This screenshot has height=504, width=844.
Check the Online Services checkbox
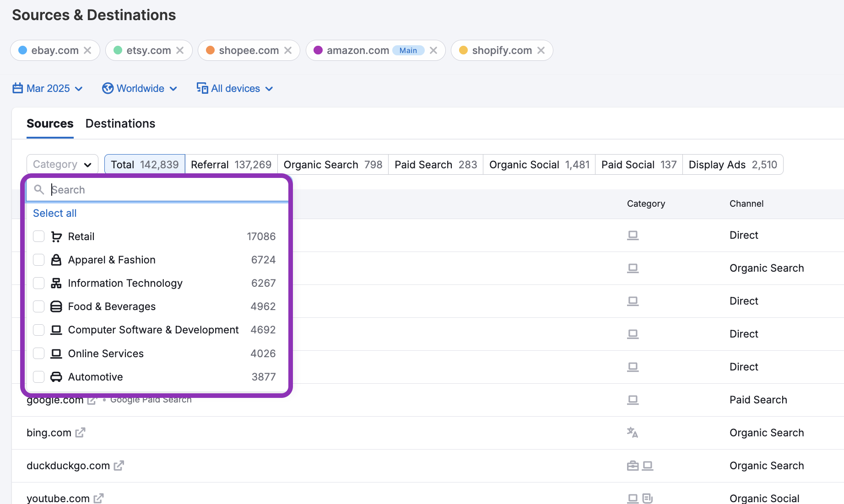click(x=39, y=354)
